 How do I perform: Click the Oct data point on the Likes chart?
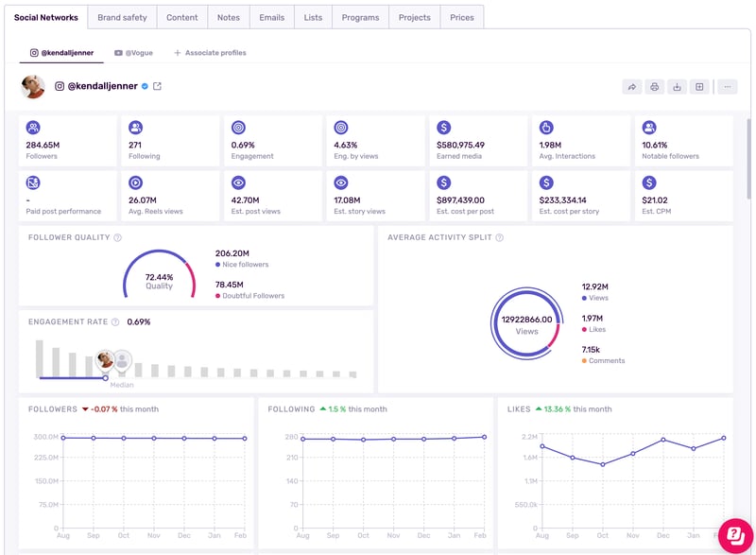tap(603, 464)
